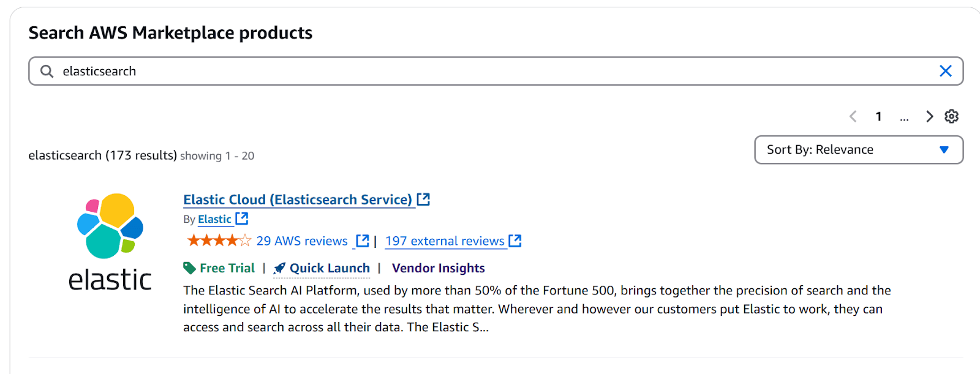This screenshot has height=374, width=980.
Task: Clear the elasticsearch search text
Action: tap(945, 71)
